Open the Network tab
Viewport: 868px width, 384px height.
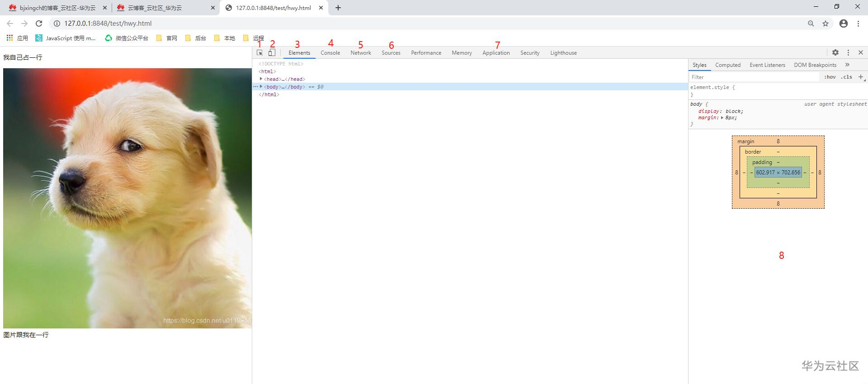tap(361, 53)
